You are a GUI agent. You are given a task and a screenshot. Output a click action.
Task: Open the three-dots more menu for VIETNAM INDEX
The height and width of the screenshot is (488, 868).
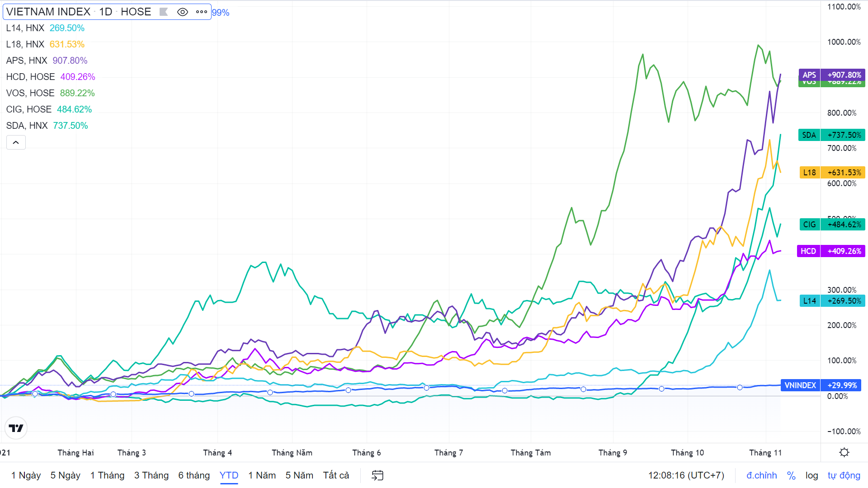[202, 12]
